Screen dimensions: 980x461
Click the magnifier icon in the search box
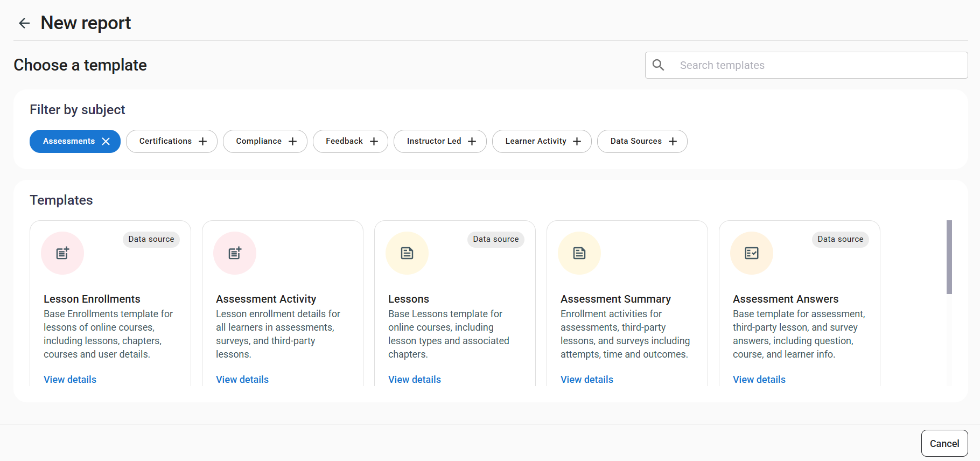pyautogui.click(x=658, y=65)
